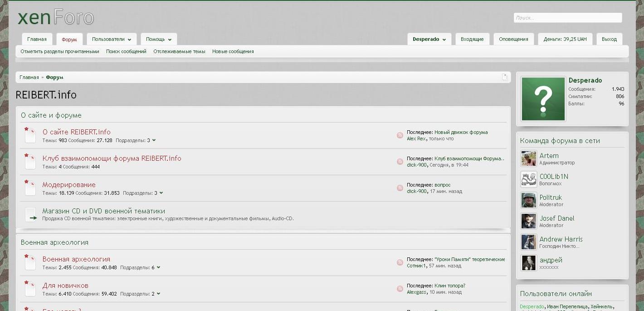Click unread icon beside Клуб взаимопомощи

coord(30,162)
